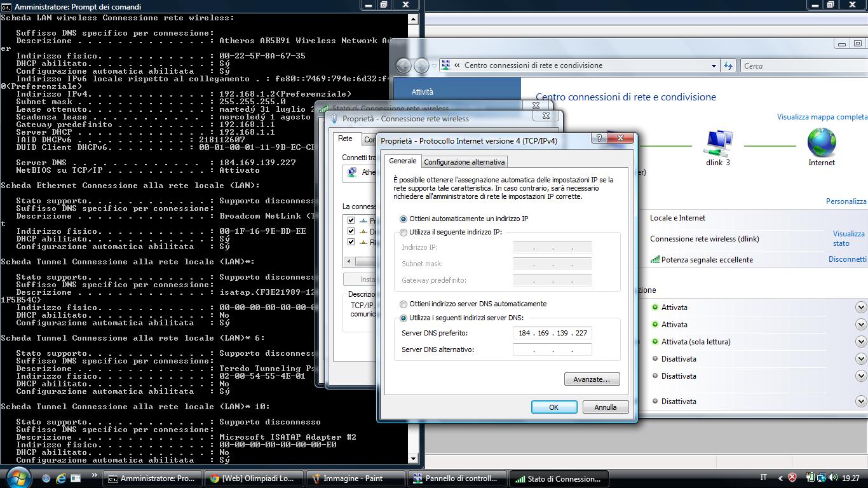Viewport: 868px width, 488px height.
Task: Click the Disconnetti link
Action: [847, 259]
